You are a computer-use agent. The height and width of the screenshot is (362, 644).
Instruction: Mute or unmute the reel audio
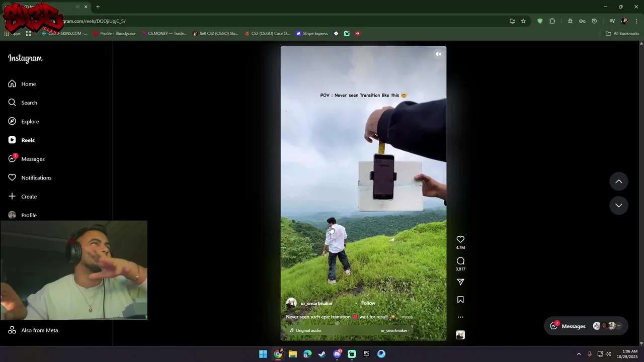coord(438,54)
